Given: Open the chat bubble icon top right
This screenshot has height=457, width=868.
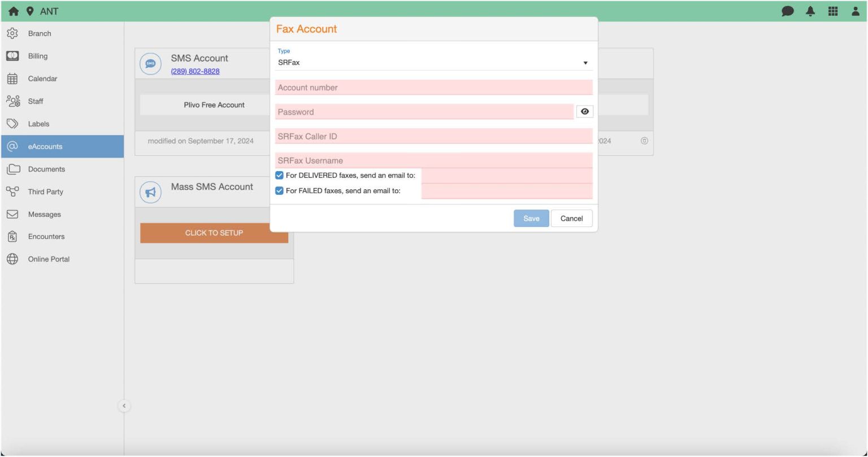Looking at the screenshot, I should click(787, 11).
